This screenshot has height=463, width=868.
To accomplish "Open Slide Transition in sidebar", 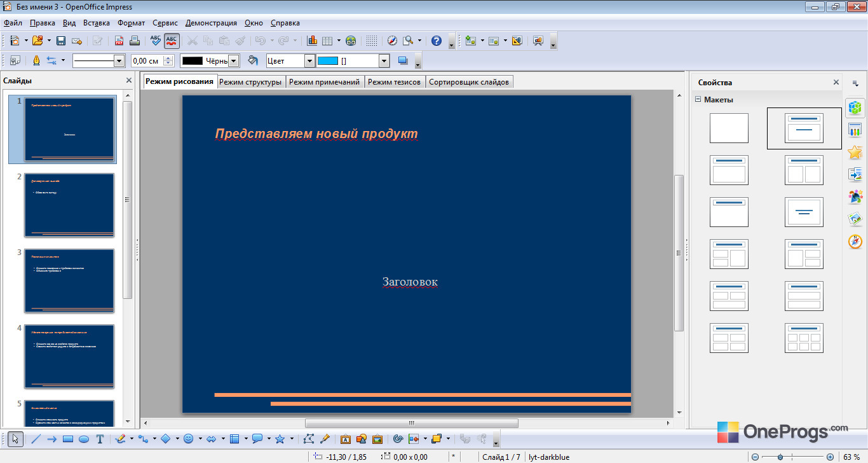I will coord(855,174).
